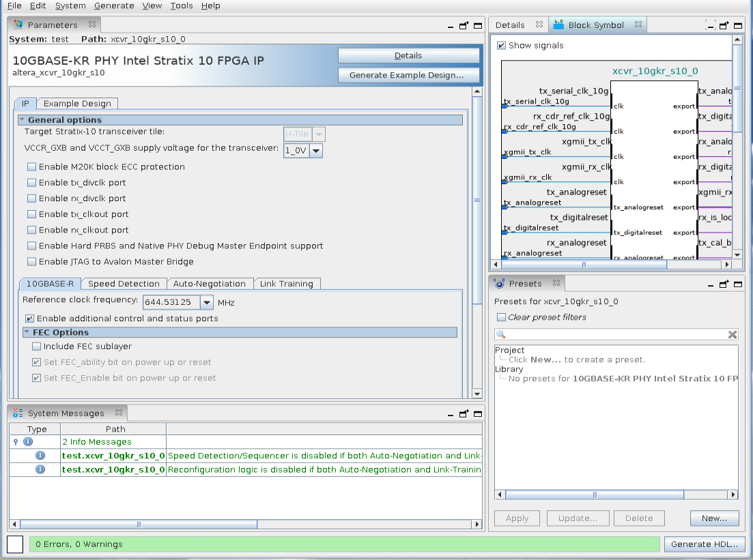Check Include FEC sublayer
This screenshot has height=560, width=753.
[36, 346]
